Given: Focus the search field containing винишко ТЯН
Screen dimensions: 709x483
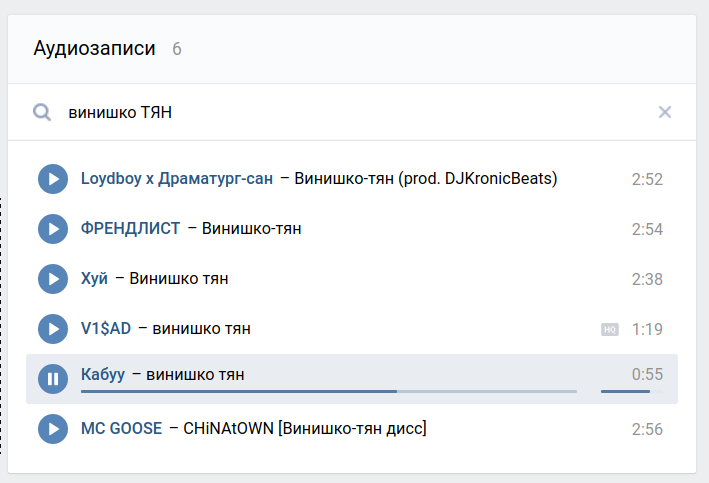Looking at the screenshot, I should pyautogui.click(x=357, y=112).
